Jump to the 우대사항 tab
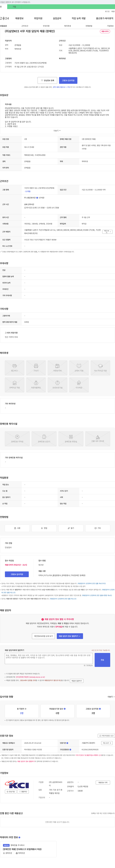Image resolution: width=115 pixels, height=868 pixels. 46,26
